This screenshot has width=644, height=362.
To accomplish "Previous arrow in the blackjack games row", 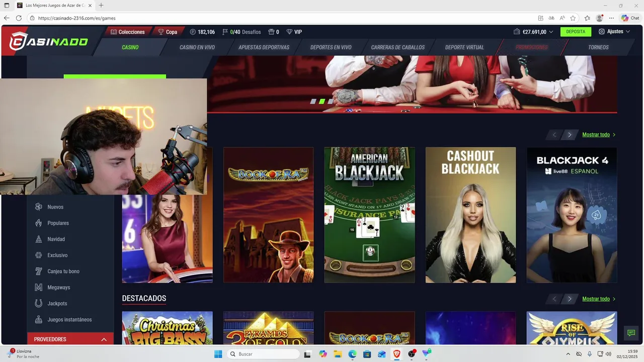I will tap(554, 135).
